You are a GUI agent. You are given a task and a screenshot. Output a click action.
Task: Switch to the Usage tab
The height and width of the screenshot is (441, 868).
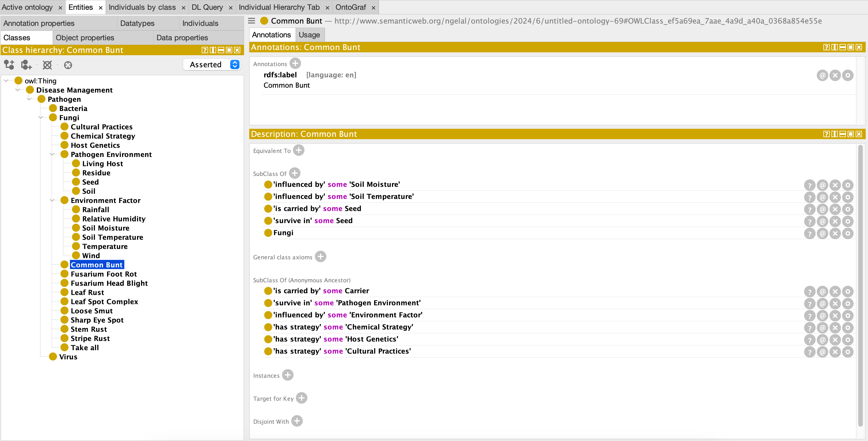point(309,35)
